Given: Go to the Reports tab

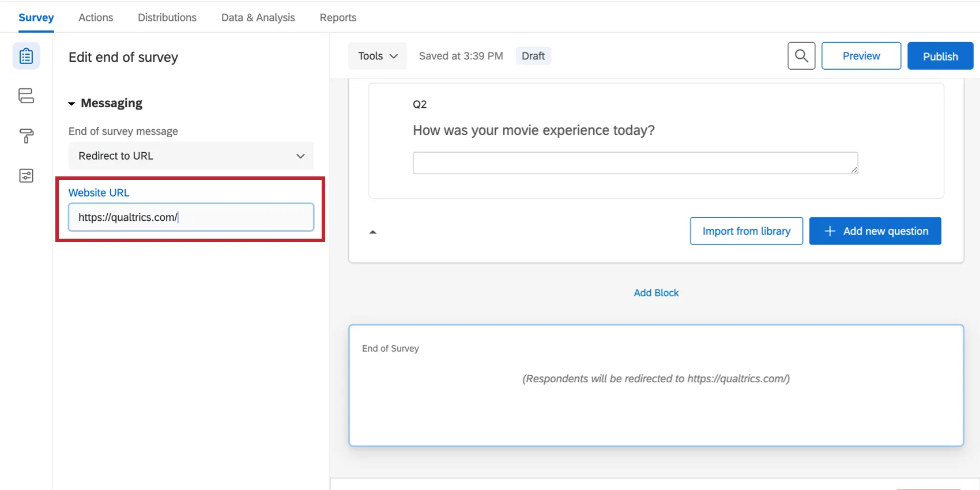Looking at the screenshot, I should point(338,17).
